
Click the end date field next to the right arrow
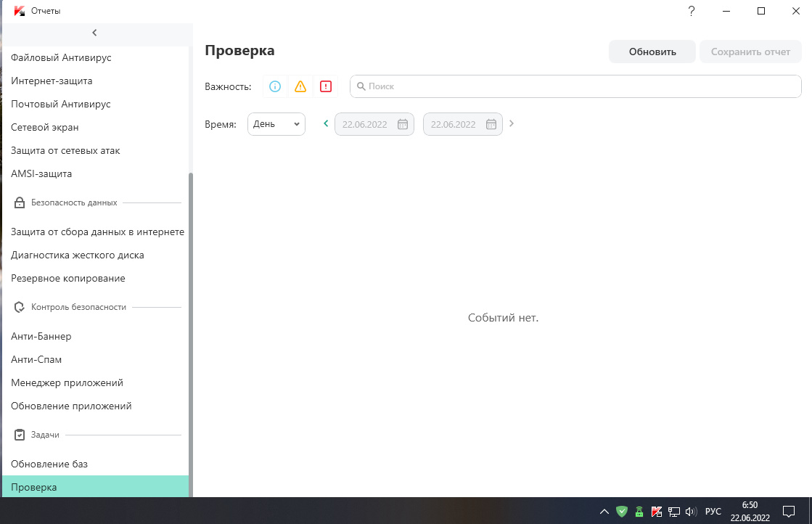463,124
